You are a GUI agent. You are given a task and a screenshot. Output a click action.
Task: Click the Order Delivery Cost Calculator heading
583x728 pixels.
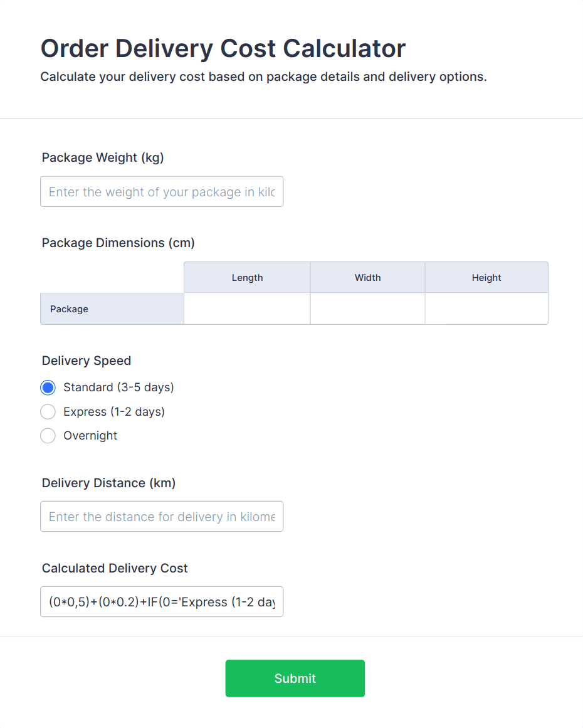pyautogui.click(x=223, y=49)
